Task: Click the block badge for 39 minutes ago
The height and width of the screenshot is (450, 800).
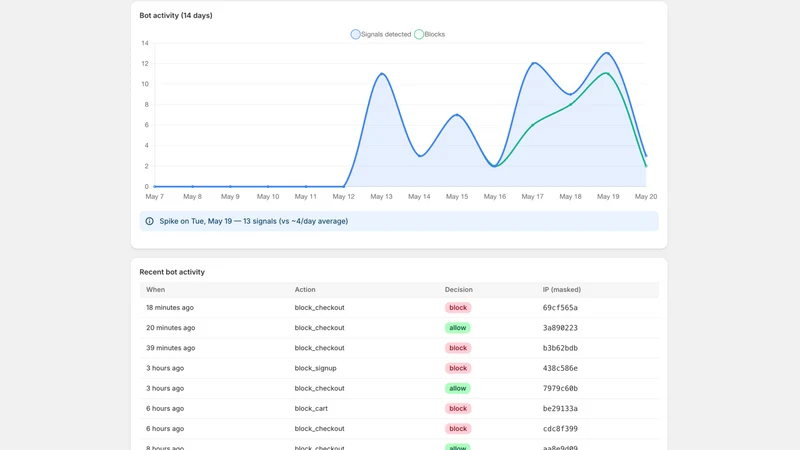Action: [458, 348]
